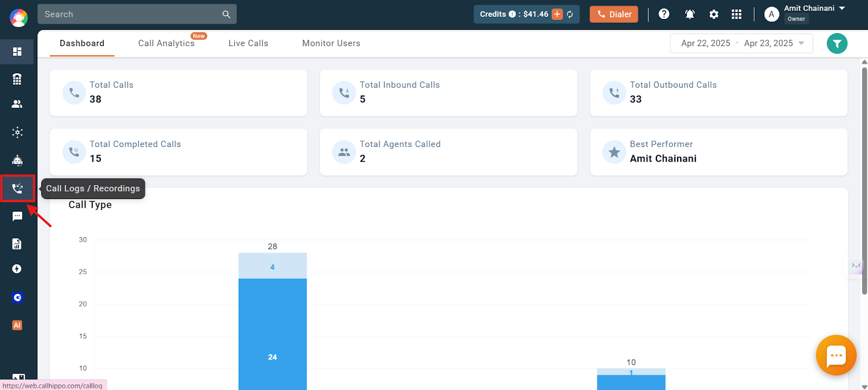Click the user avatar letter A

771,15
